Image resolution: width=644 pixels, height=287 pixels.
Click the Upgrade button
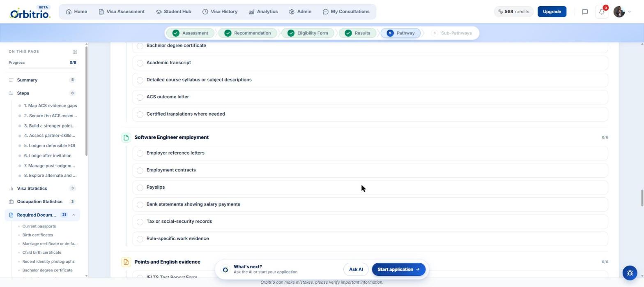(x=552, y=12)
